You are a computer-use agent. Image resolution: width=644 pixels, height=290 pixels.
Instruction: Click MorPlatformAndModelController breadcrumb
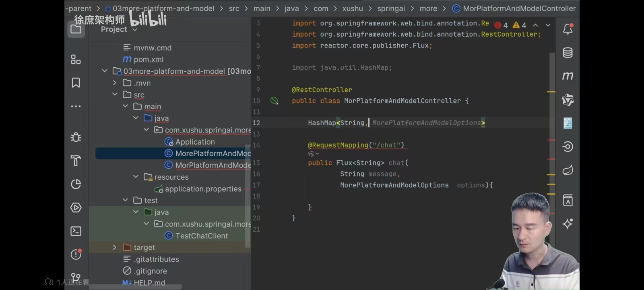519,8
